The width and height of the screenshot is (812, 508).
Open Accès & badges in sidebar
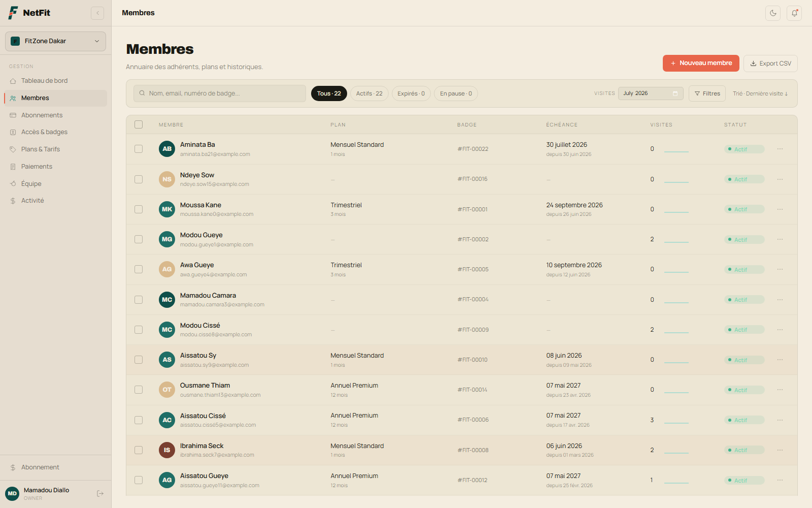(x=56, y=132)
